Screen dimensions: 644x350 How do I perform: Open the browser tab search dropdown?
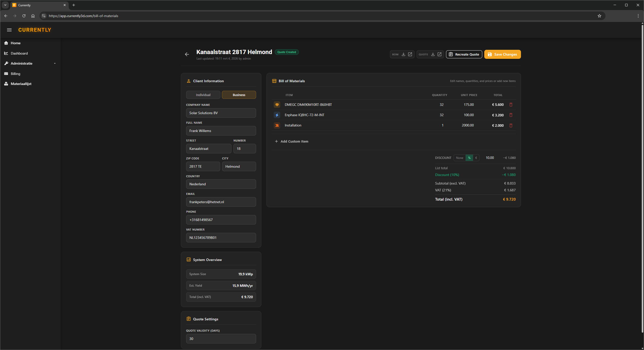point(5,5)
